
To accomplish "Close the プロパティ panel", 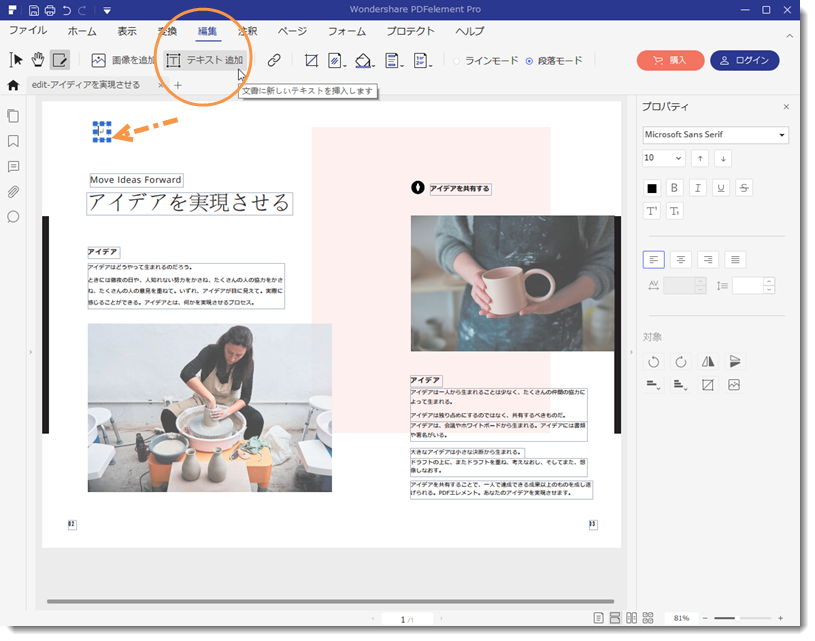I will [x=786, y=107].
